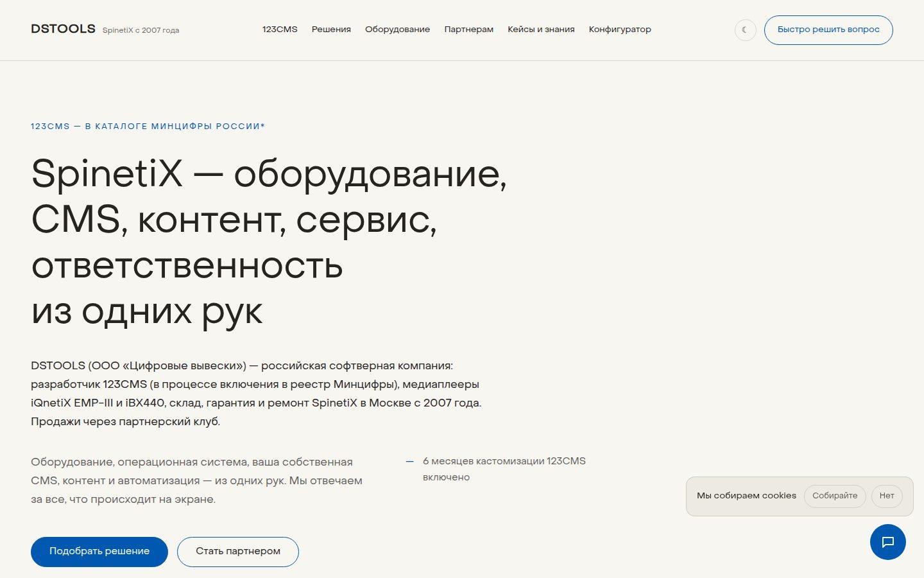The height and width of the screenshot is (578, 924).
Task: Click the Мы собираем cookies notice text
Action: tap(746, 496)
